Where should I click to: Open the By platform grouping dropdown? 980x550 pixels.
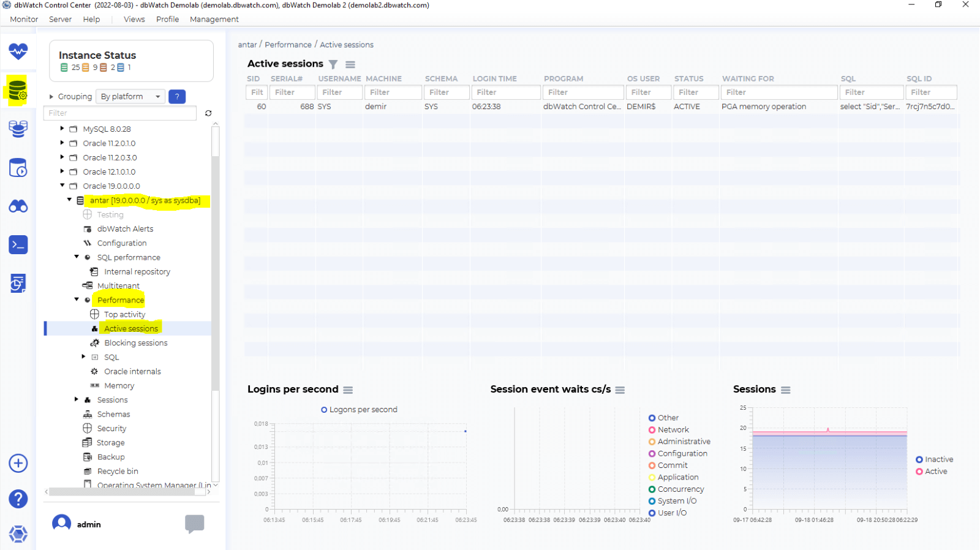130,96
